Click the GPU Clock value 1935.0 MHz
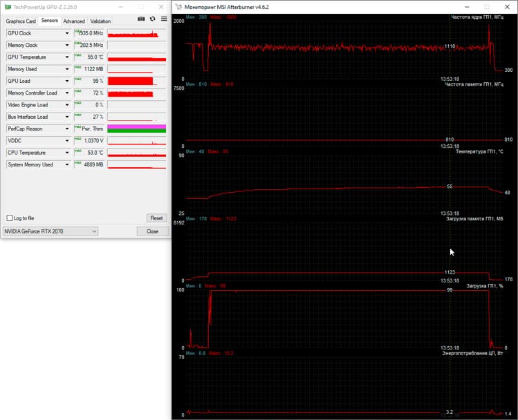518x420 pixels. 91,33
